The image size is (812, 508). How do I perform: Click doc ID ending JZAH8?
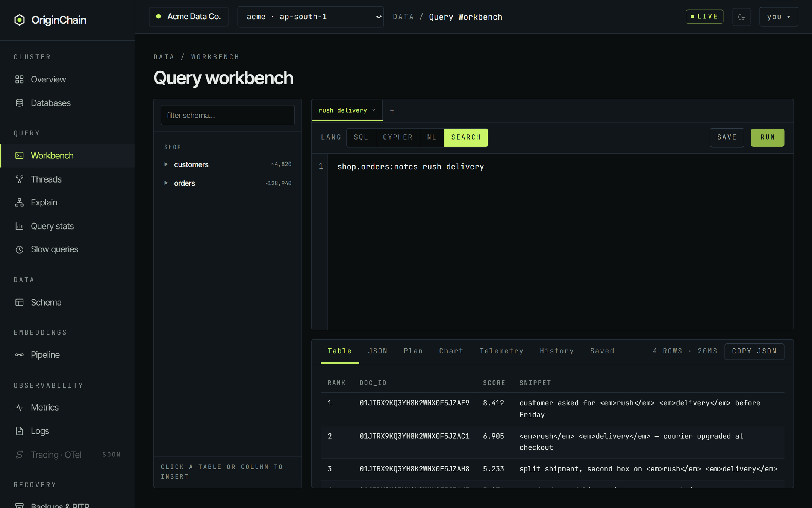(414, 469)
